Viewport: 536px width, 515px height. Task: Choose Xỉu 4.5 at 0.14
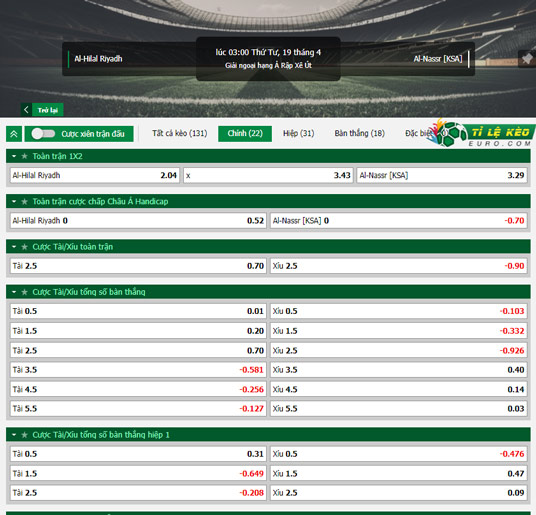tap(398, 389)
